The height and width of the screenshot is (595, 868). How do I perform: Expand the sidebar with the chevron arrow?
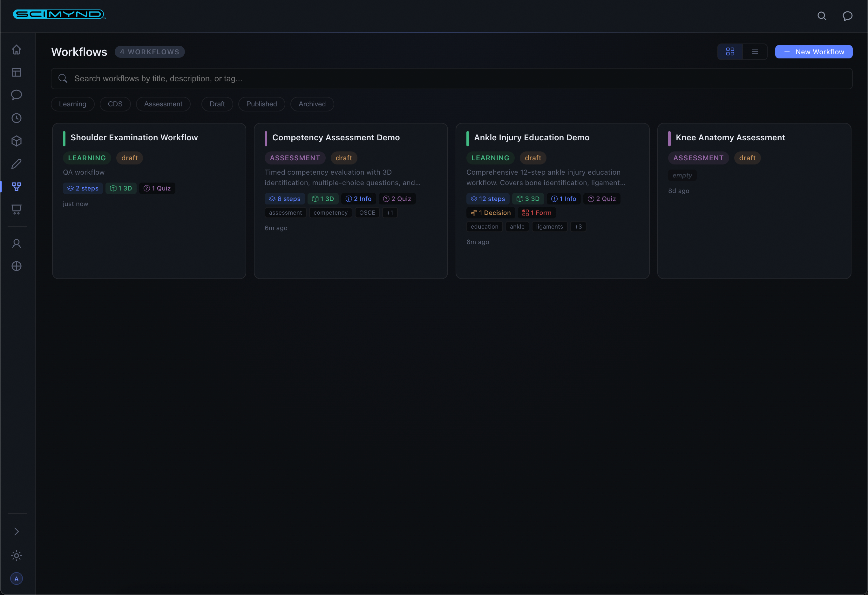(x=17, y=531)
